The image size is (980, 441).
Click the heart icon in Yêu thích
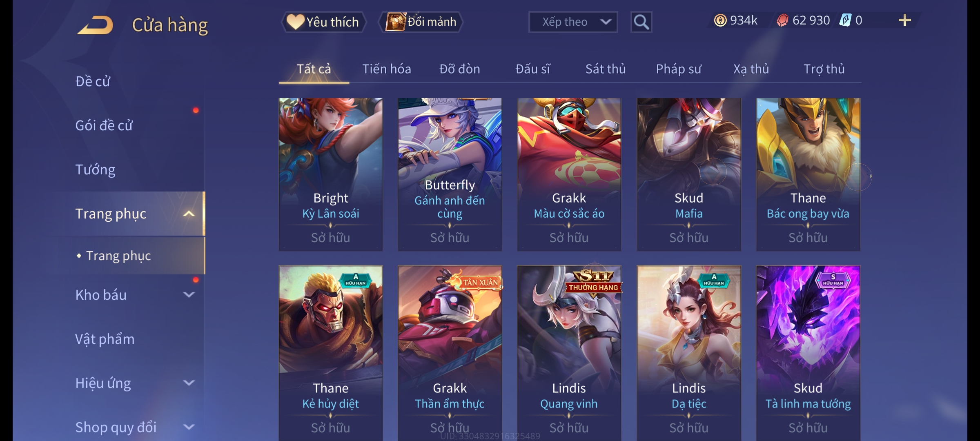tap(295, 22)
